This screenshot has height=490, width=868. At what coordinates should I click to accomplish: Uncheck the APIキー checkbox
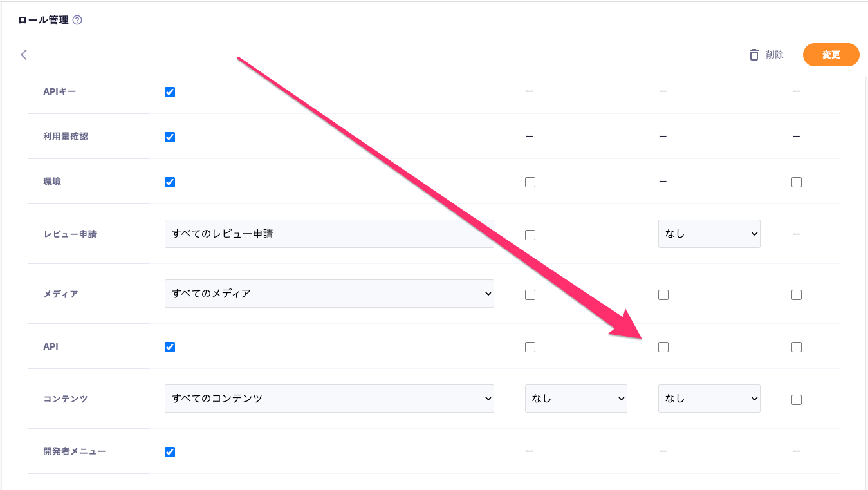170,92
